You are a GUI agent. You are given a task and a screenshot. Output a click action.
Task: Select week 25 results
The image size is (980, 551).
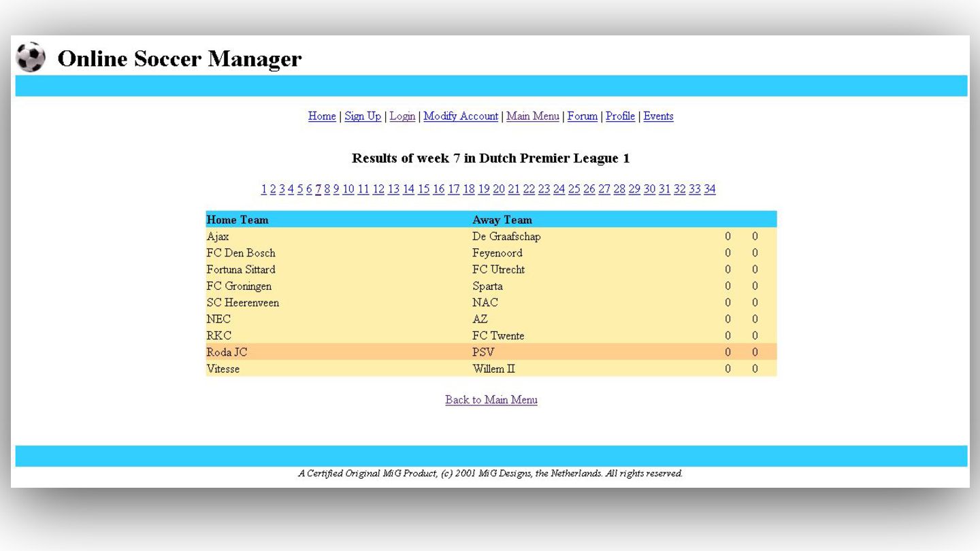pos(574,188)
